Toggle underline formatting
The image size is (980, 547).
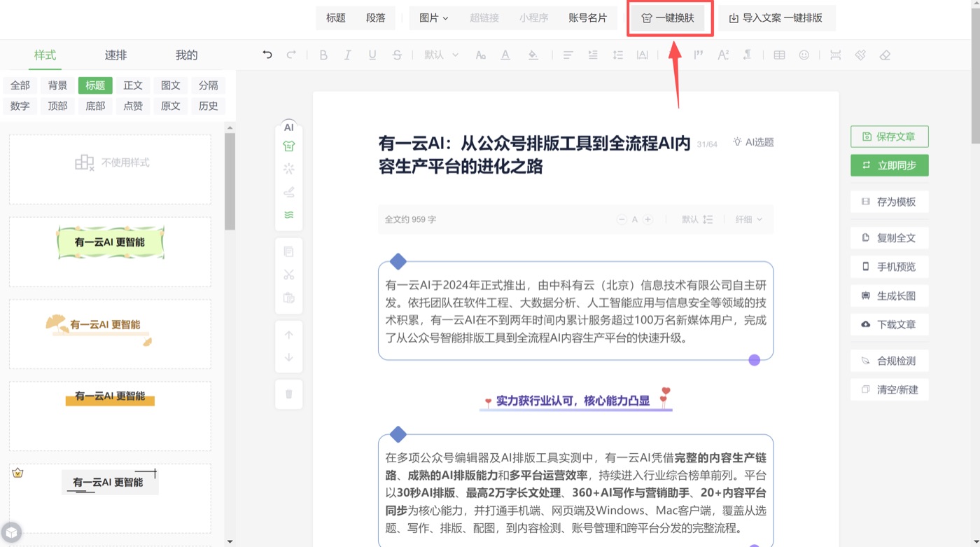click(x=372, y=55)
